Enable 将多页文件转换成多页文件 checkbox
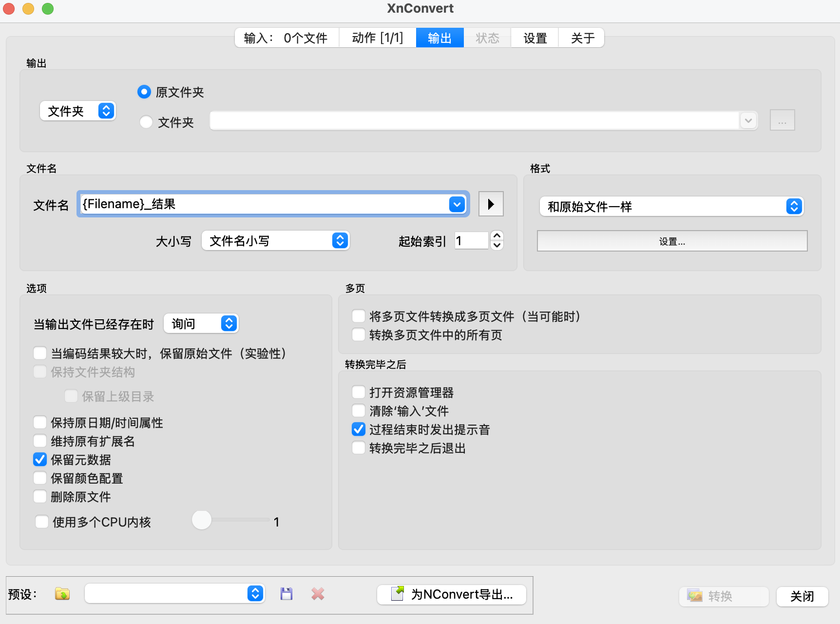The image size is (840, 624). click(359, 316)
